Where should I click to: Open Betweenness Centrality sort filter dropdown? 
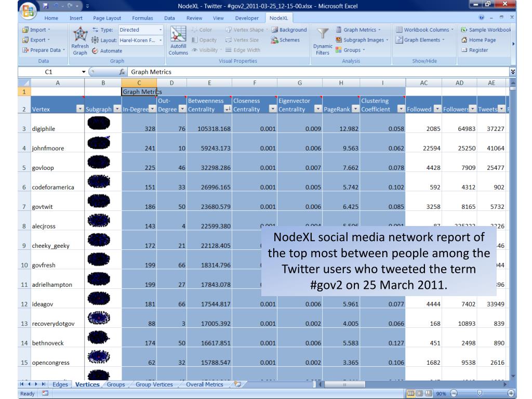[228, 109]
